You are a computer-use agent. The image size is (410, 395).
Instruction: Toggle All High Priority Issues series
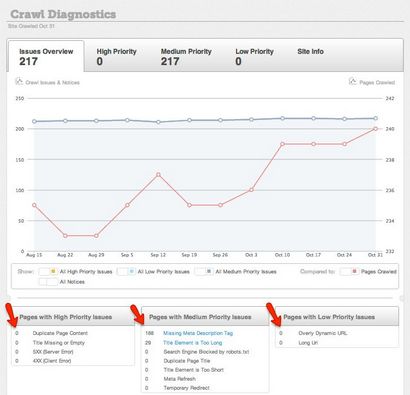click(48, 271)
